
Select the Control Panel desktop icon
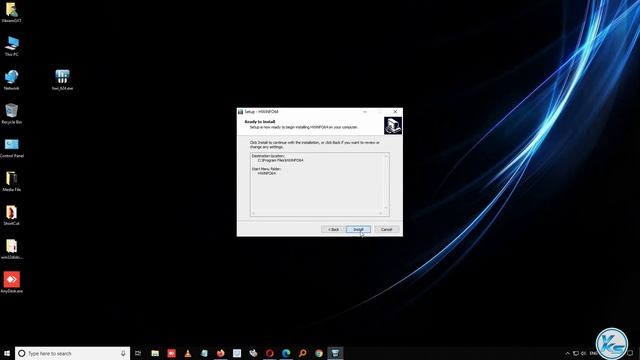point(12,147)
